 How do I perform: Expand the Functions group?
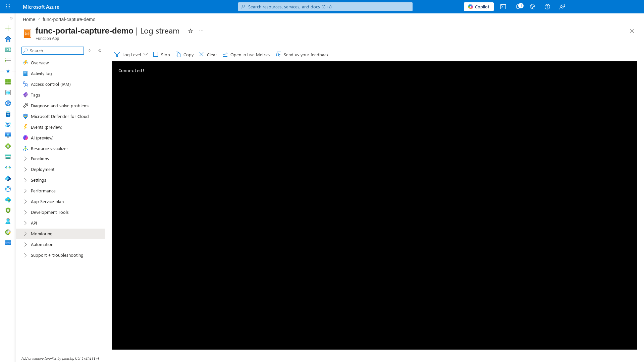click(60, 159)
